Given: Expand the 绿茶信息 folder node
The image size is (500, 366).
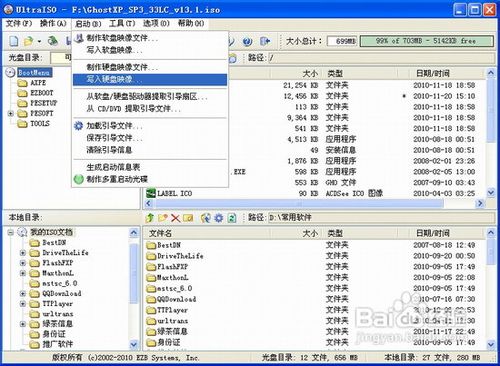Looking at the screenshot, I should [x=23, y=324].
